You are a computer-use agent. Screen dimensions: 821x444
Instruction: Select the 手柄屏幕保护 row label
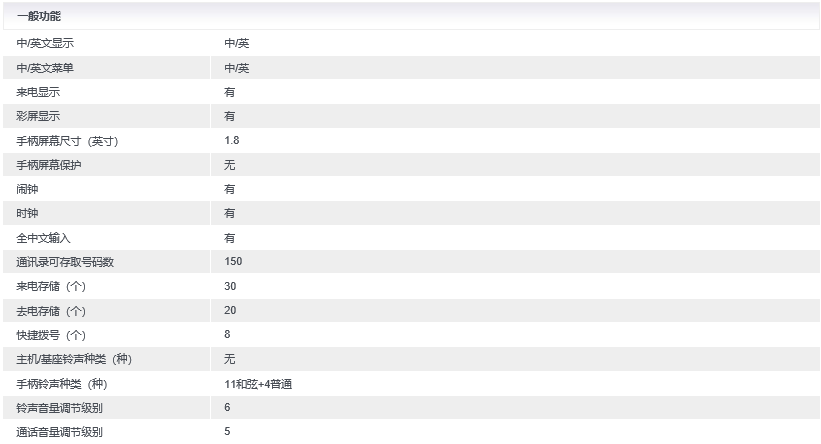49,165
